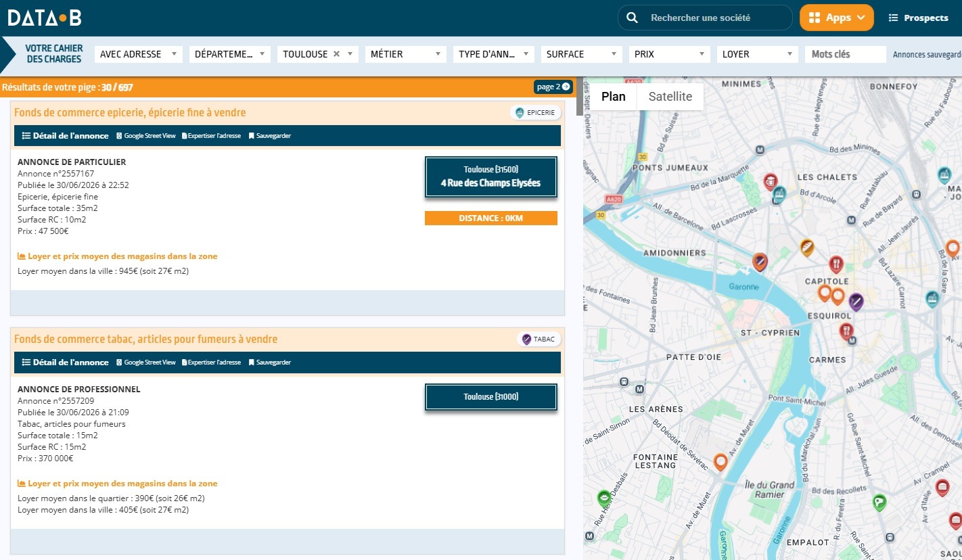
Task: Click Expertiser l'adresse on the tabac listing
Action: point(211,363)
